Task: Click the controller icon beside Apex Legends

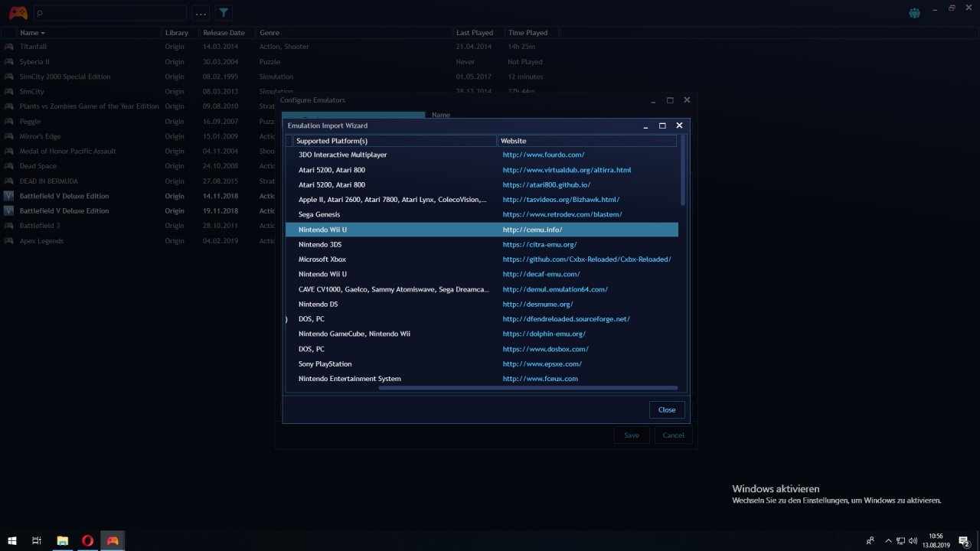Action: (x=8, y=241)
